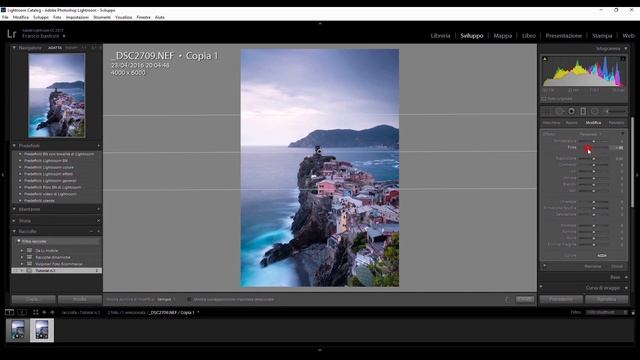Go forward using filmstrip right arrow

[x=52, y=312]
